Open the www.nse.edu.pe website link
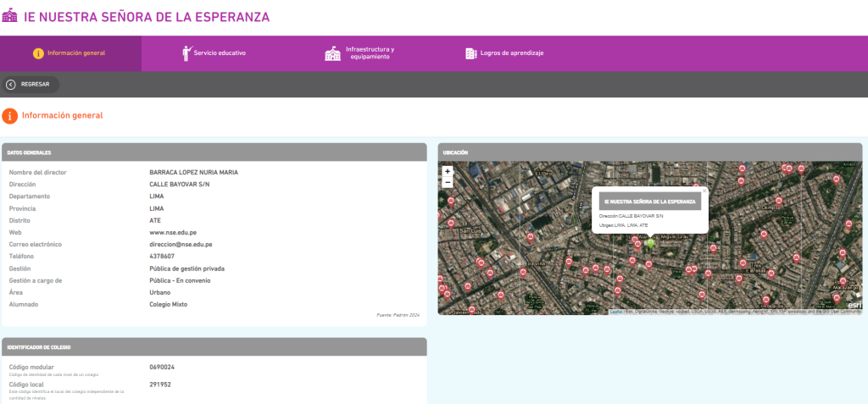The width and height of the screenshot is (868, 404). 174,232
